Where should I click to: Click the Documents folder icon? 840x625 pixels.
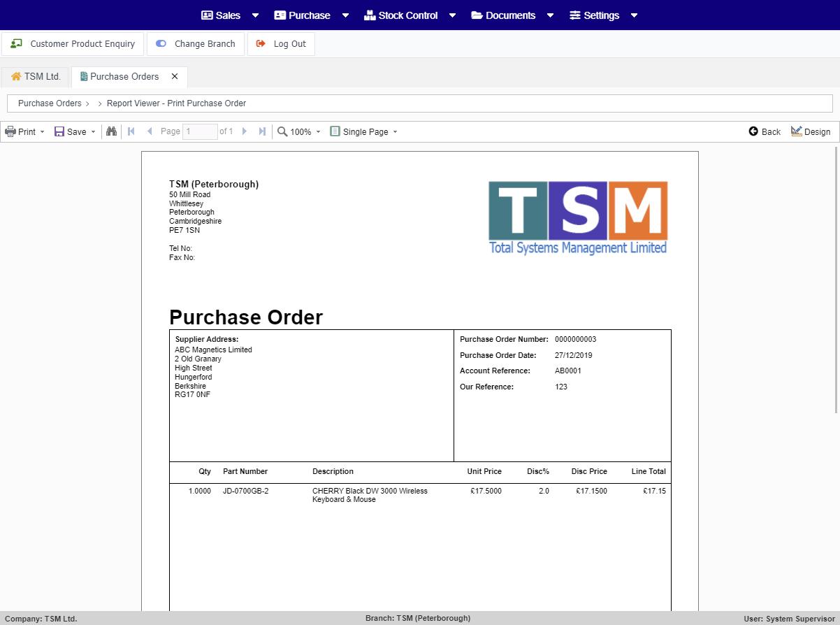477,15
